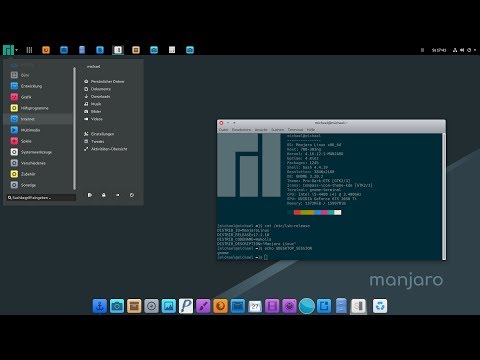480x360 pixels.
Task: Click the terminal title bar michael@michael
Action: [x=331, y=123]
